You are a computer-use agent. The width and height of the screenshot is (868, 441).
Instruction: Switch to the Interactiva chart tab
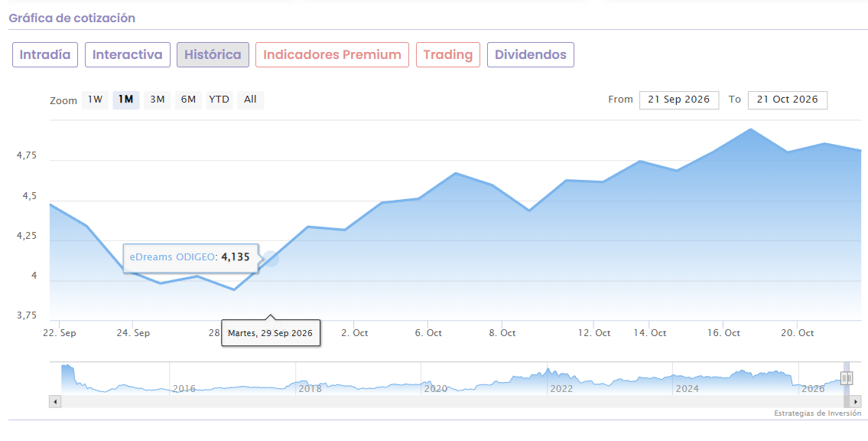pos(127,55)
